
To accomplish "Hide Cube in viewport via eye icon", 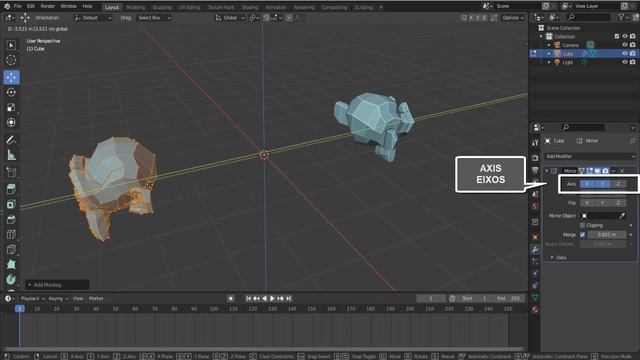I will click(x=624, y=53).
